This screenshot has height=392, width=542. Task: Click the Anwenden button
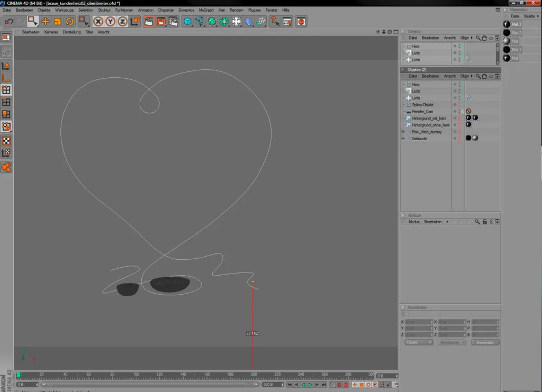(x=485, y=343)
